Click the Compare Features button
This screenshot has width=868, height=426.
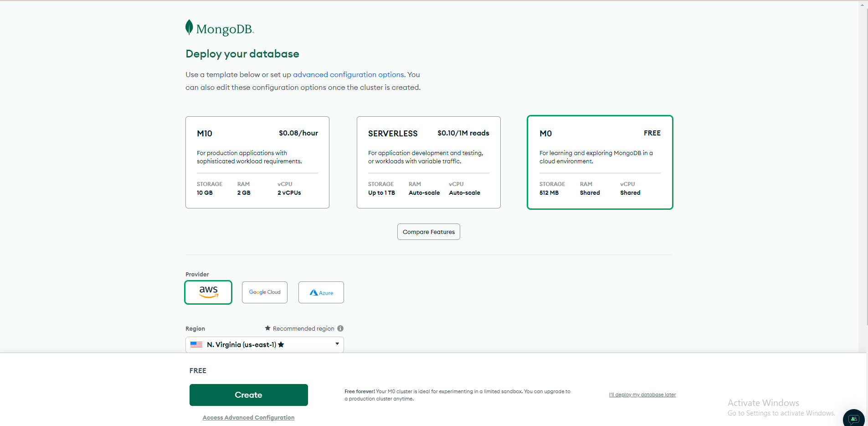tap(428, 231)
